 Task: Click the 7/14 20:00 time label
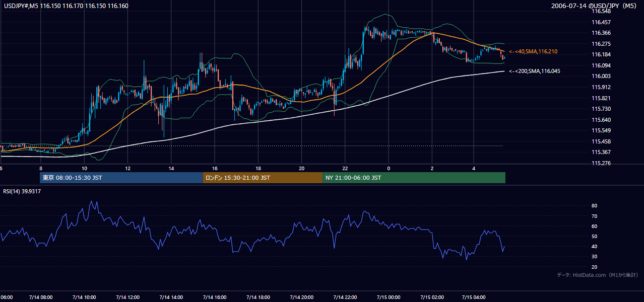tap(301, 297)
